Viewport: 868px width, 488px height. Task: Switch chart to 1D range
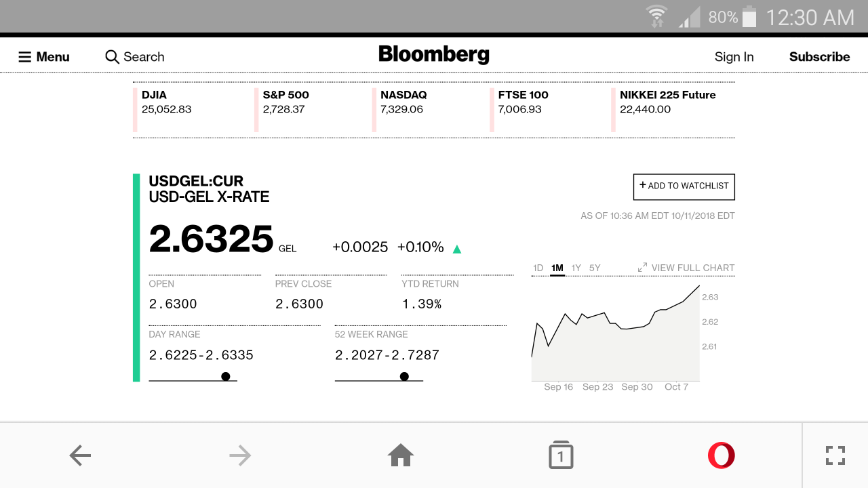click(x=538, y=268)
